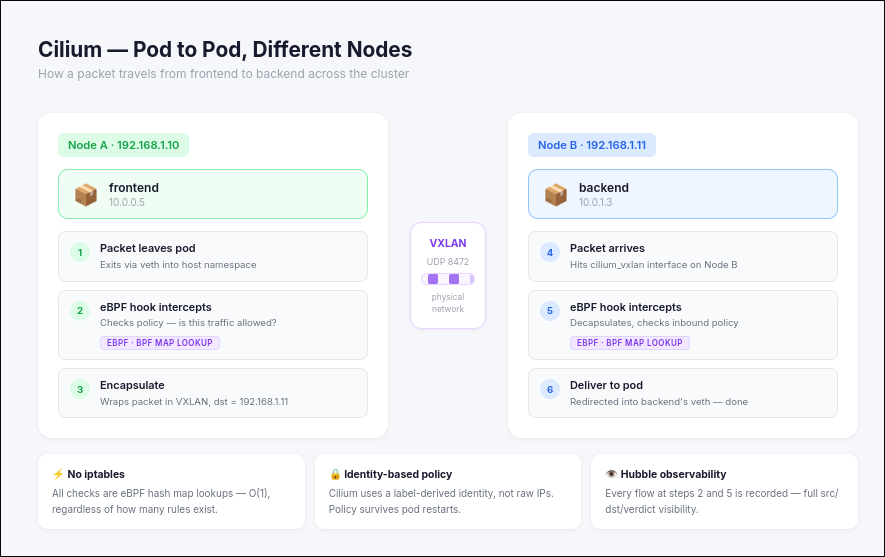Click the Packet arrives step title

click(607, 248)
